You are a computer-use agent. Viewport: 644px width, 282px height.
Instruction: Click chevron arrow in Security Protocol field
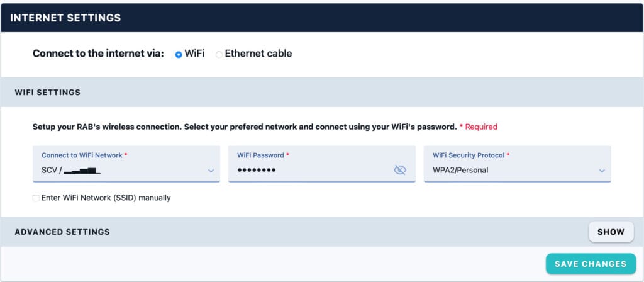click(602, 171)
